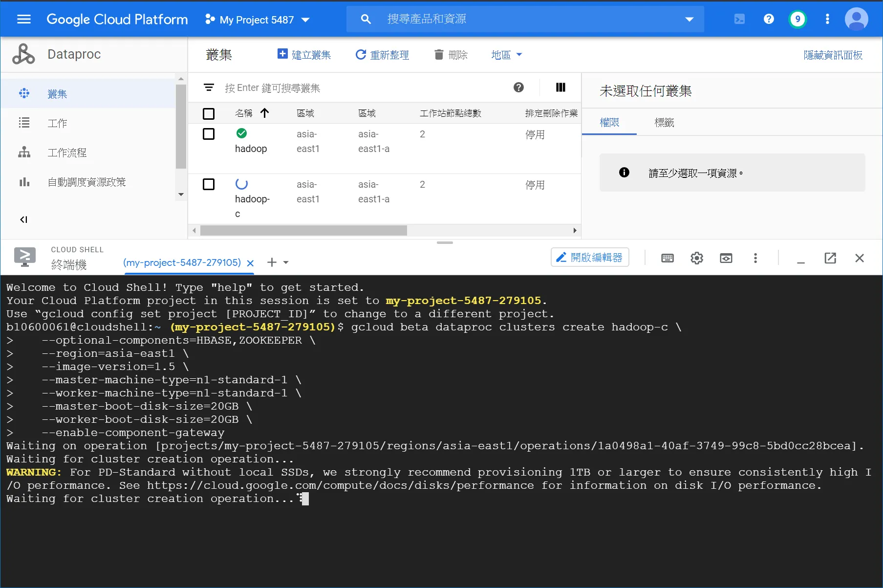Expand the My Project 5487 project dropdown

tap(306, 20)
